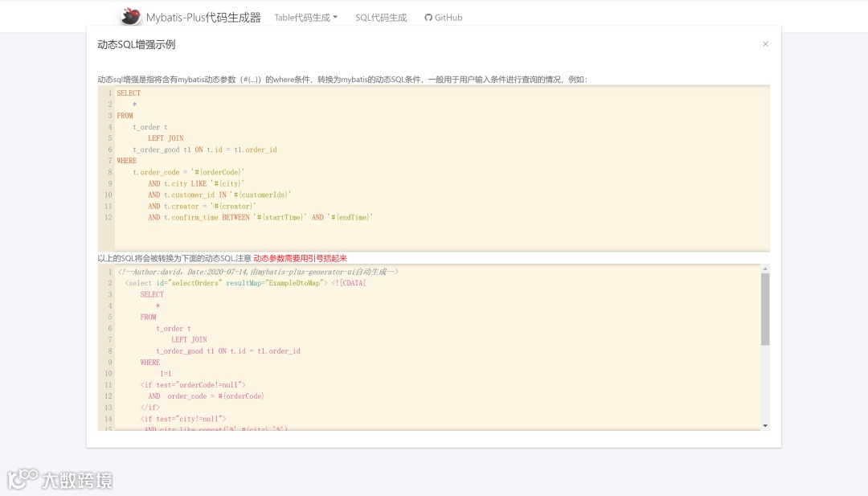Close the 动态SQL增强示例 dialog
Screen dimensions: 868x496
[x=765, y=44]
